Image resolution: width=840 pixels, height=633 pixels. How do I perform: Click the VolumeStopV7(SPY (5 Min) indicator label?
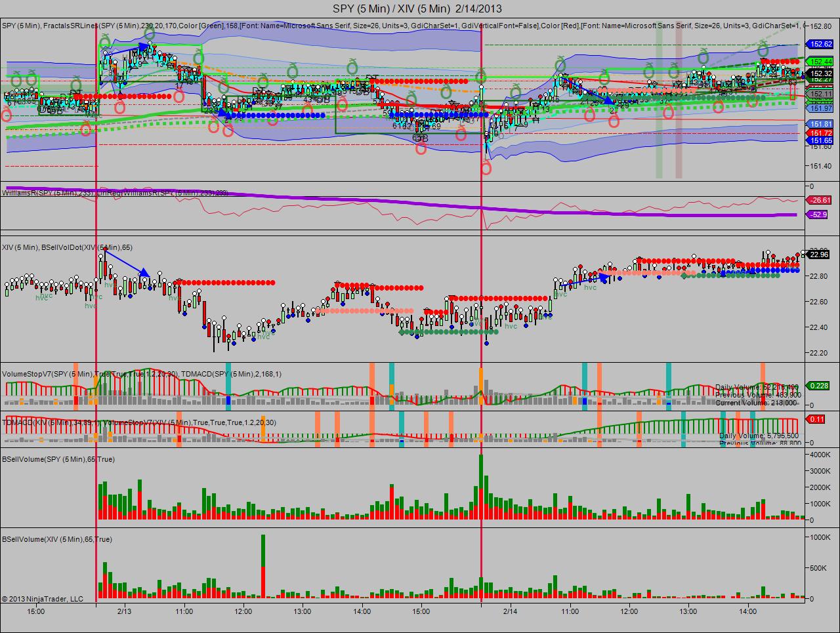[x=90, y=374]
